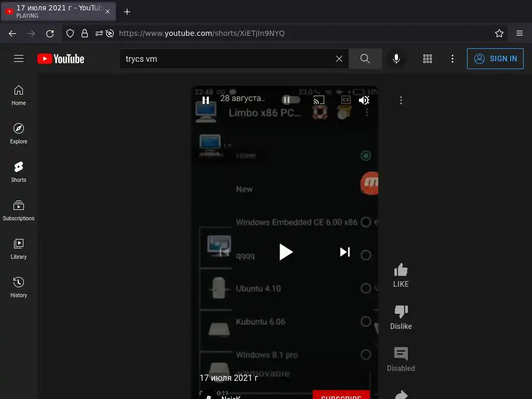
Task: Bookmark this page with the star icon
Action: pos(499,33)
